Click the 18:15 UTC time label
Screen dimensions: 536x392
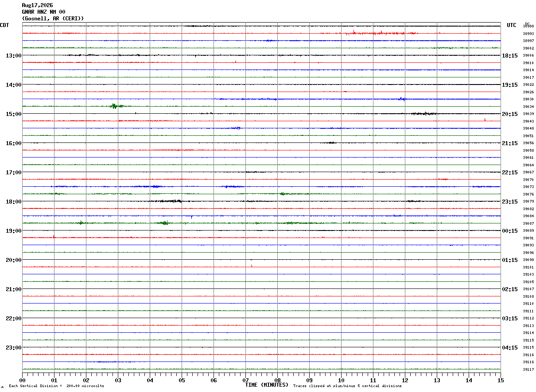[x=510, y=56]
